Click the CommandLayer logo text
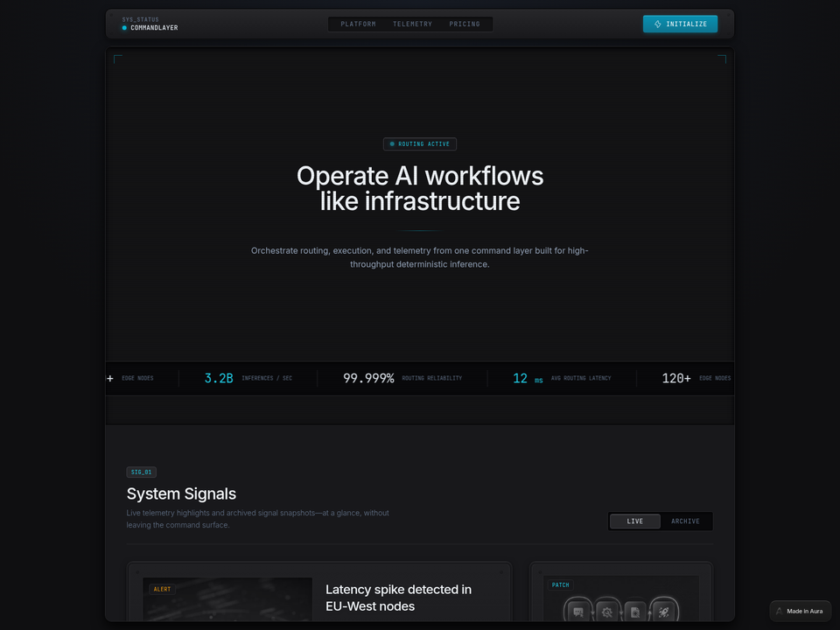 [x=154, y=28]
